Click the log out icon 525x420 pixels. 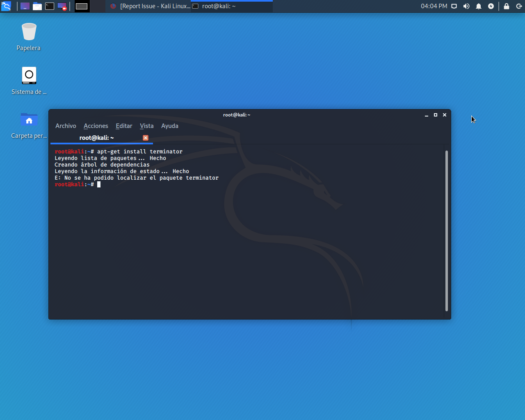pyautogui.click(x=519, y=6)
